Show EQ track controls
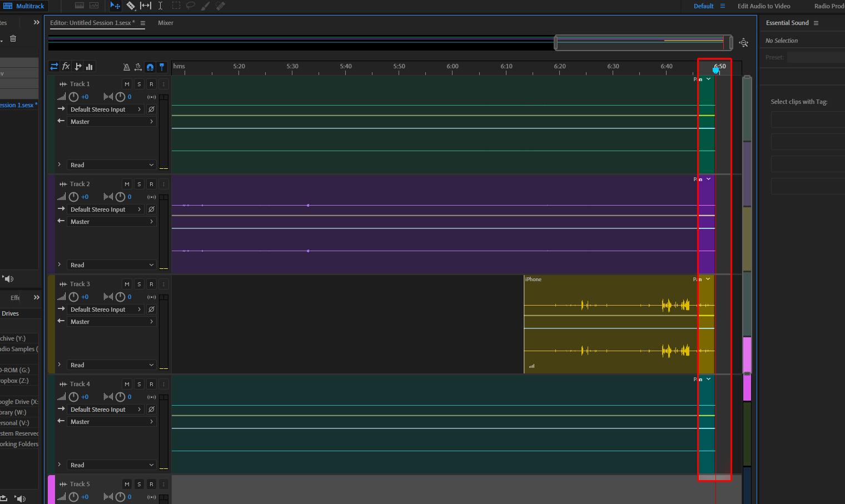The height and width of the screenshot is (504, 845). pos(90,67)
